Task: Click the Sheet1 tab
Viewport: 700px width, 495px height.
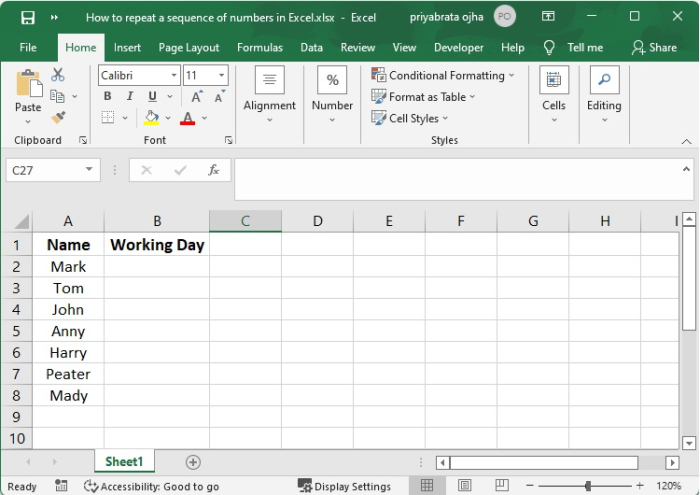Action: [x=124, y=462]
